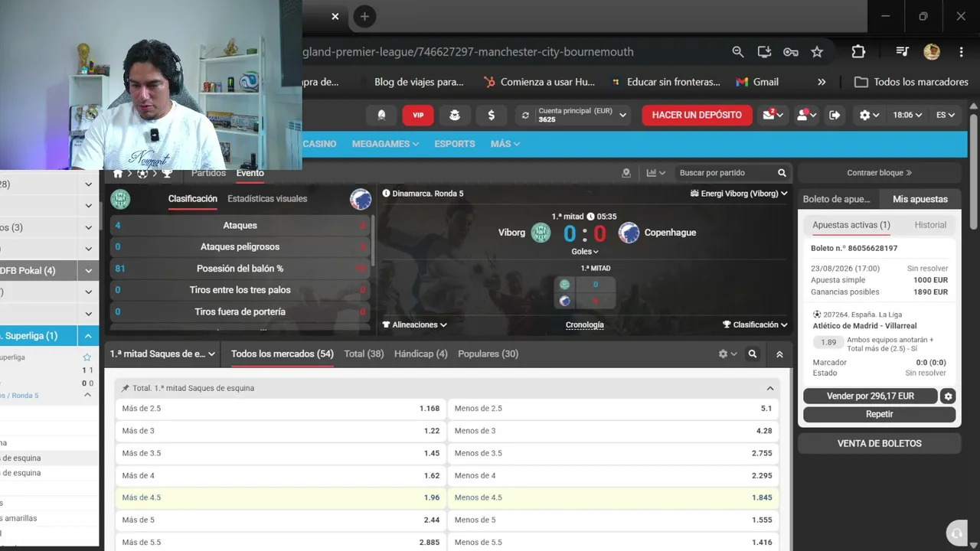
Task: Open the dollar sign payments icon
Action: (x=491, y=115)
